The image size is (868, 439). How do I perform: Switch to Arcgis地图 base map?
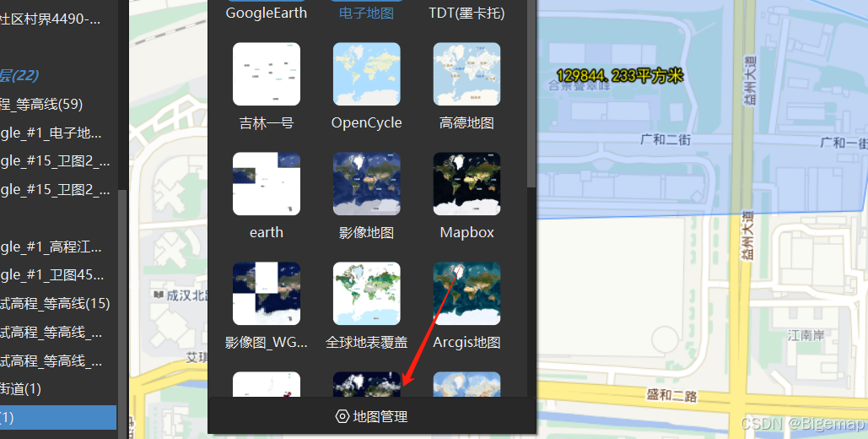click(x=466, y=293)
